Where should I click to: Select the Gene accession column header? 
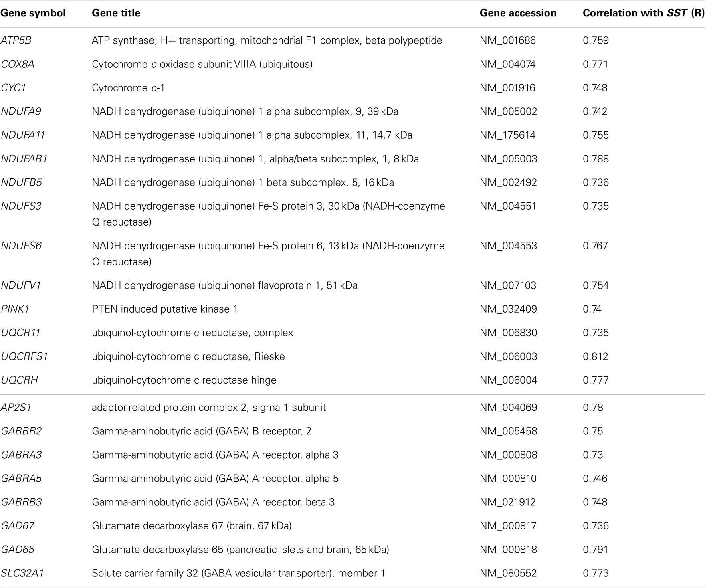click(x=518, y=13)
